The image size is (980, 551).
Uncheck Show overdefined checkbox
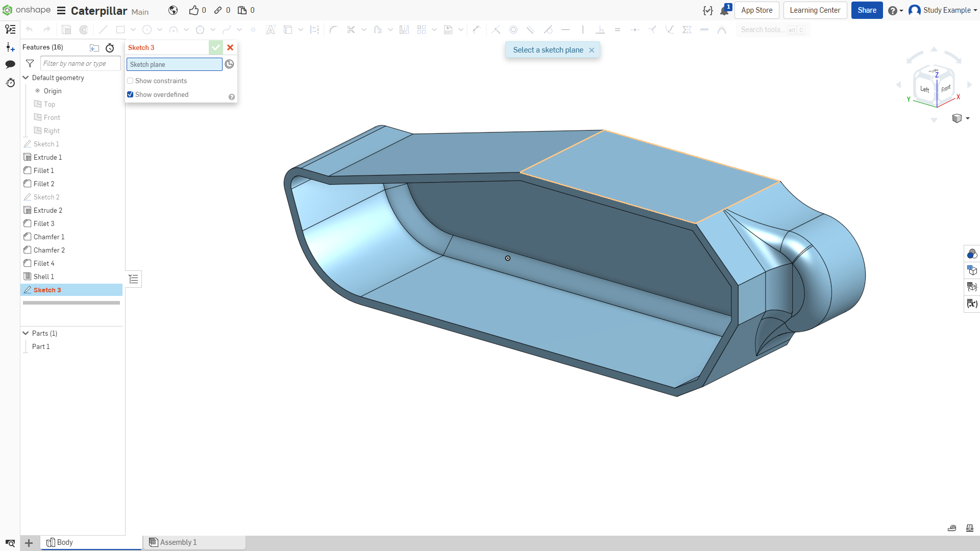(x=130, y=94)
